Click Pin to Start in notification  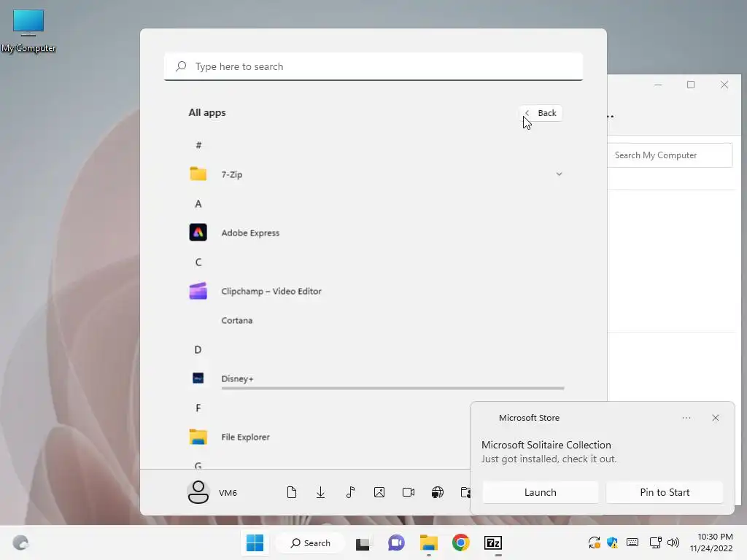(665, 492)
